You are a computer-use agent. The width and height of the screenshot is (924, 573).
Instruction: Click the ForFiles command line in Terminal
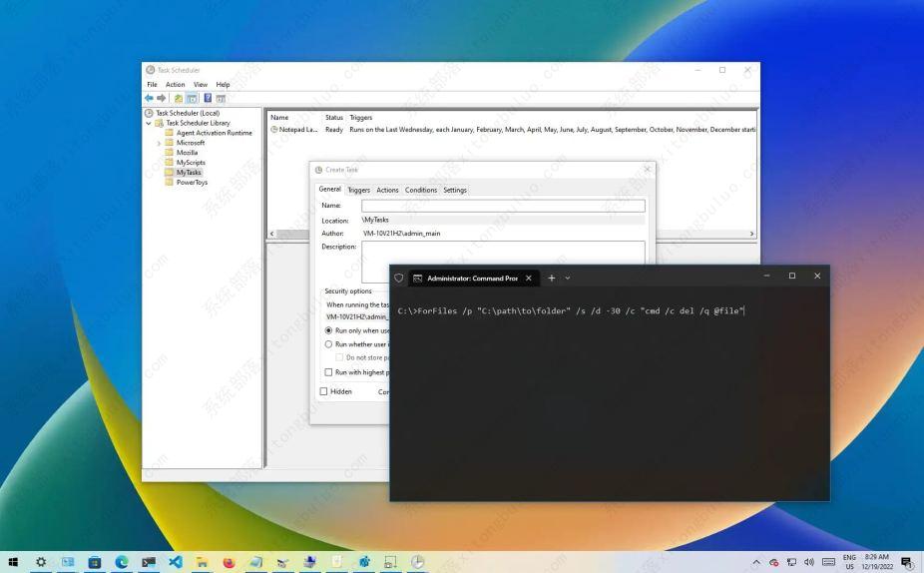(571, 310)
